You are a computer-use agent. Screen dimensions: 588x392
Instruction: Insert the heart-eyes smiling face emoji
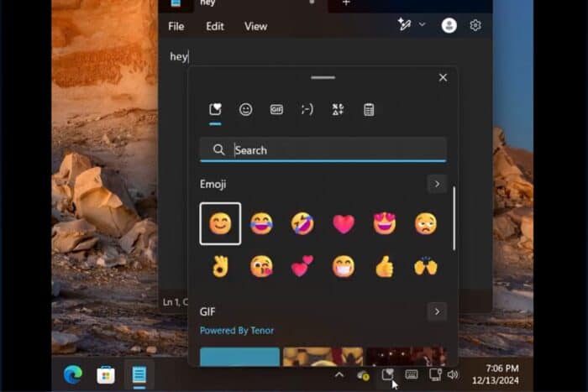point(385,224)
